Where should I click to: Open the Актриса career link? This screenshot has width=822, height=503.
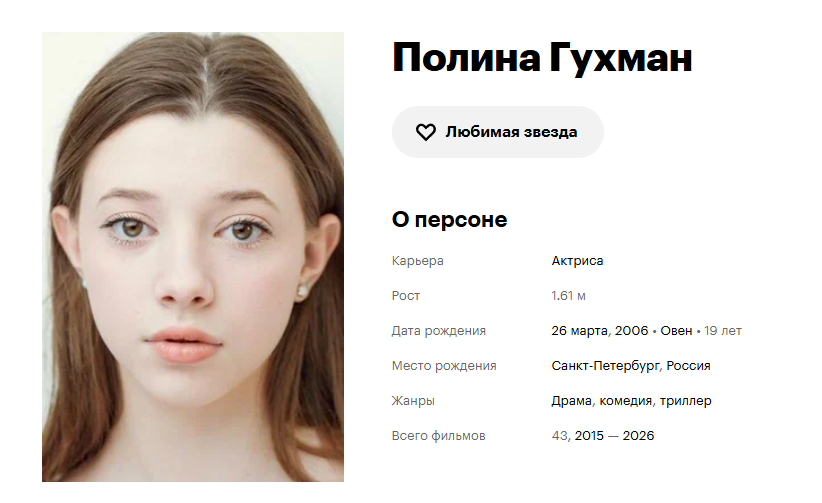pos(577,261)
